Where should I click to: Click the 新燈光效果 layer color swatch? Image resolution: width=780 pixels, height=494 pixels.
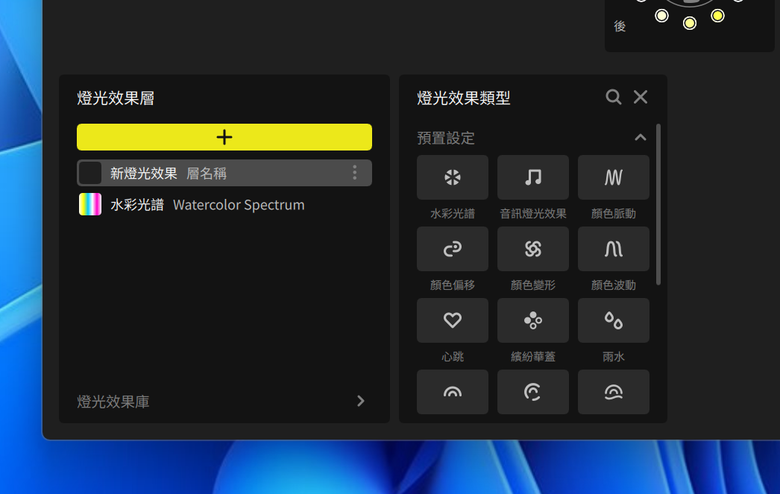[91, 173]
